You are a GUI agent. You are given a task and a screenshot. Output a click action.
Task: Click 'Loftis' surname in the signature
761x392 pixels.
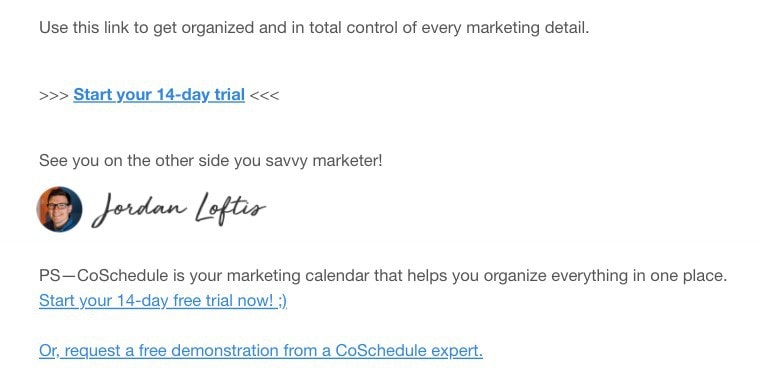[231, 210]
